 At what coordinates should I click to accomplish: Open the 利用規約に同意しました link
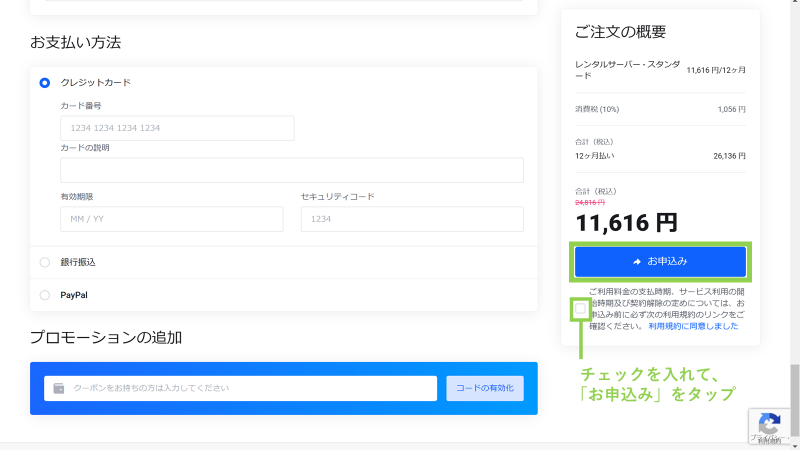pos(693,326)
